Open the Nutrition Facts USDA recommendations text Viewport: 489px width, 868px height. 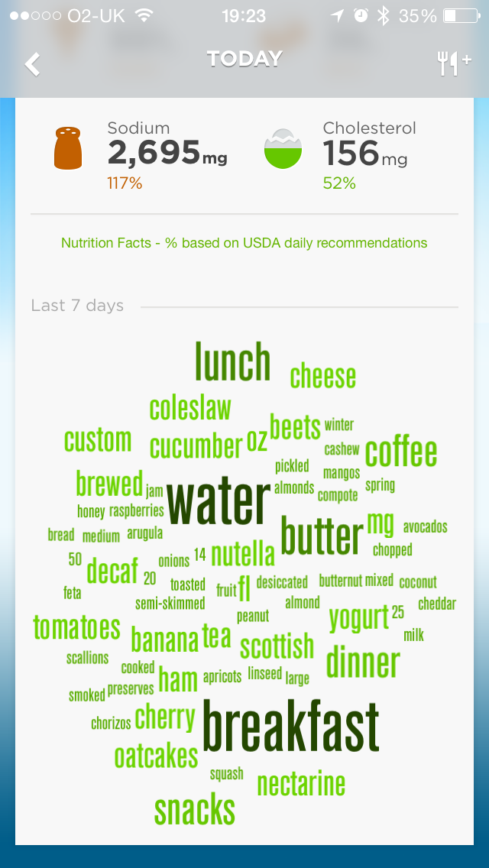tap(244, 243)
